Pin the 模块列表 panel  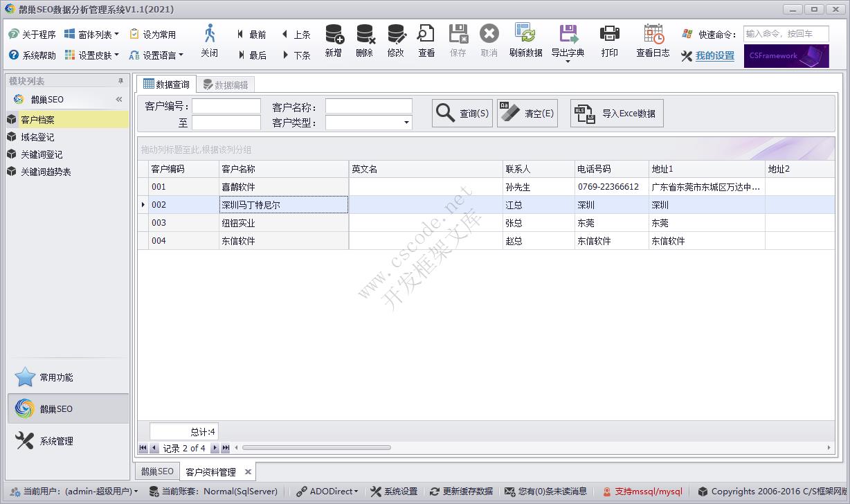pyautogui.click(x=121, y=81)
